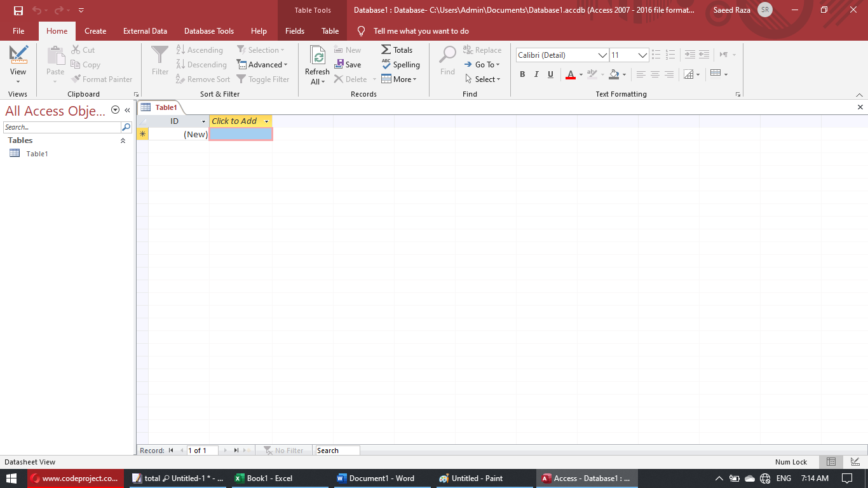Click the Go To arrow button
The width and height of the screenshot is (868, 488).
tap(481, 64)
